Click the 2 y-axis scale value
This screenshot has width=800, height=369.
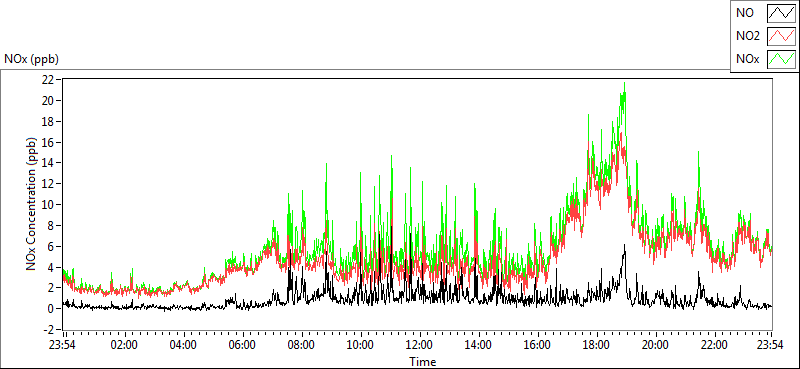click(x=51, y=288)
